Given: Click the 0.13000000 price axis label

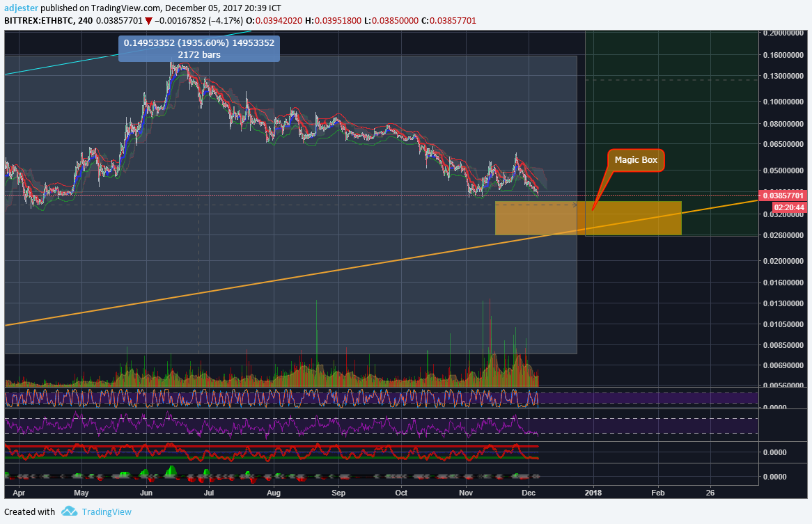Looking at the screenshot, I should 783,76.
